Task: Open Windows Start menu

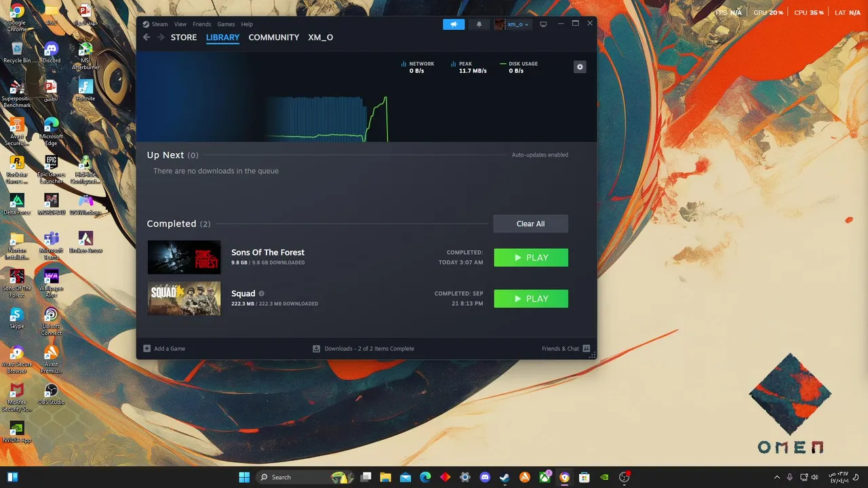Action: [x=245, y=477]
